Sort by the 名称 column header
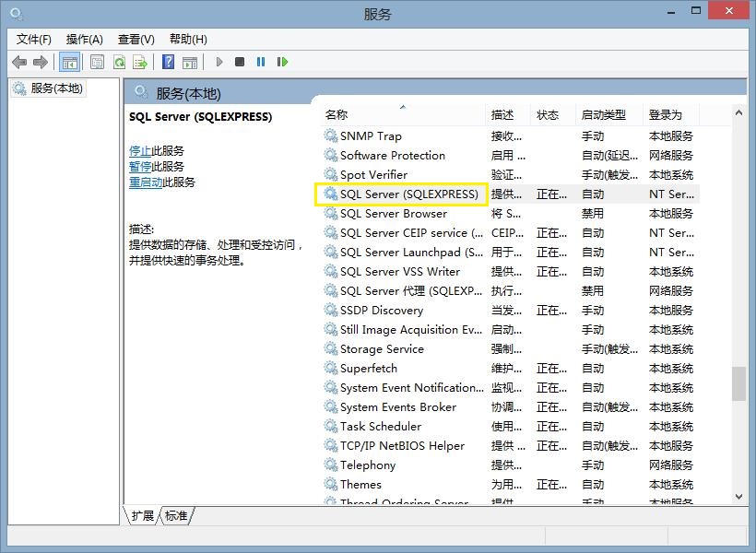 [x=404, y=114]
